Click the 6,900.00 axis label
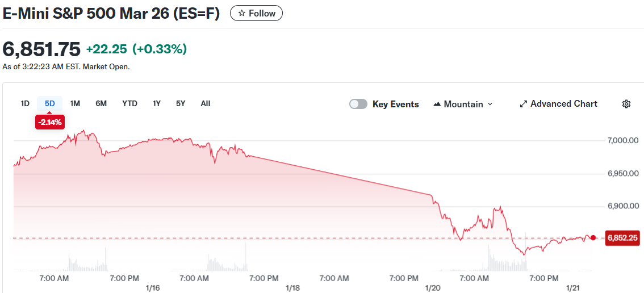The height and width of the screenshot is (293, 644). tap(623, 206)
